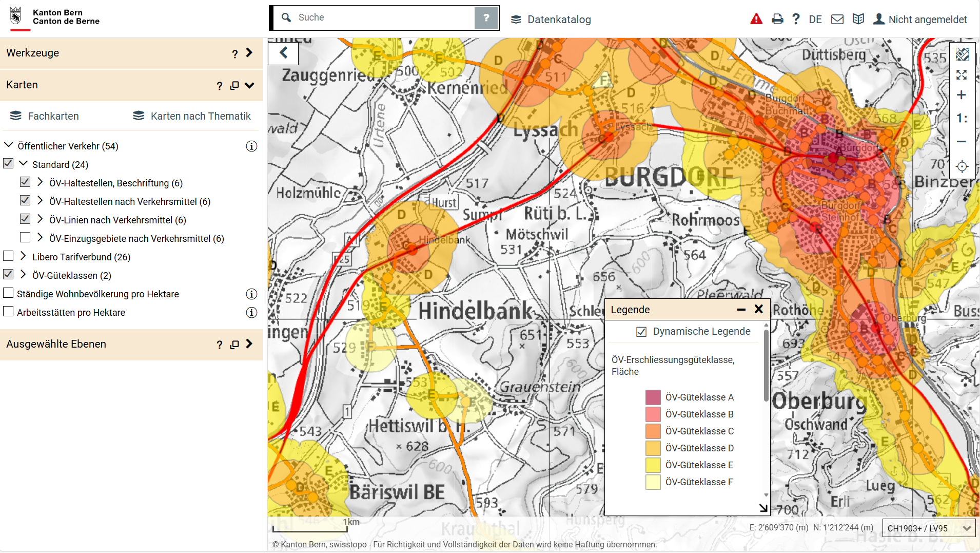Viewport: 980px width, 553px height.
Task: Zoom in with the plus icon
Action: click(x=961, y=95)
